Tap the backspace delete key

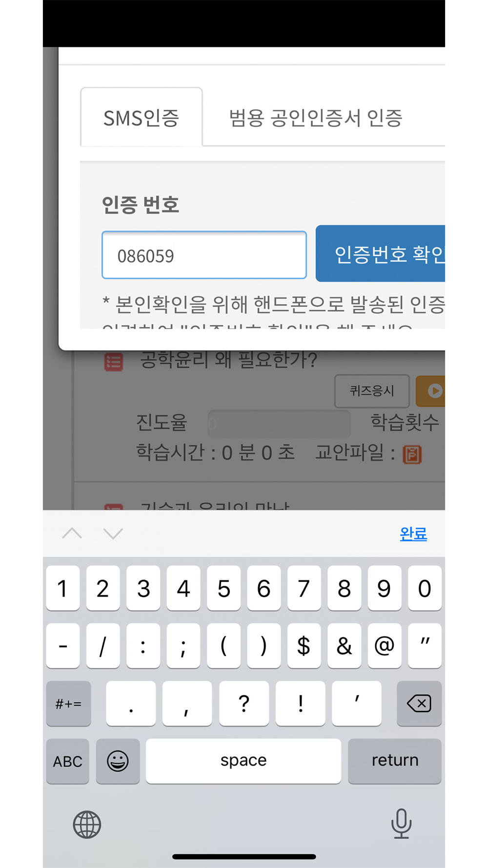[419, 703]
